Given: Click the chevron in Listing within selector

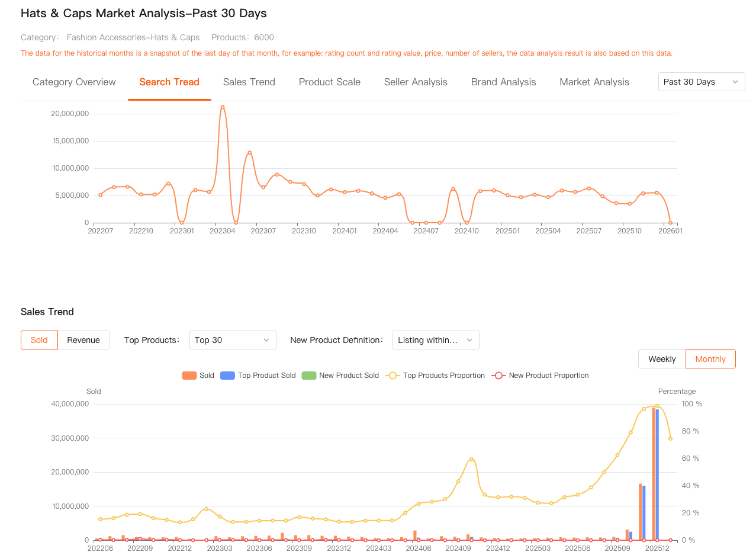Looking at the screenshot, I should click(x=469, y=340).
